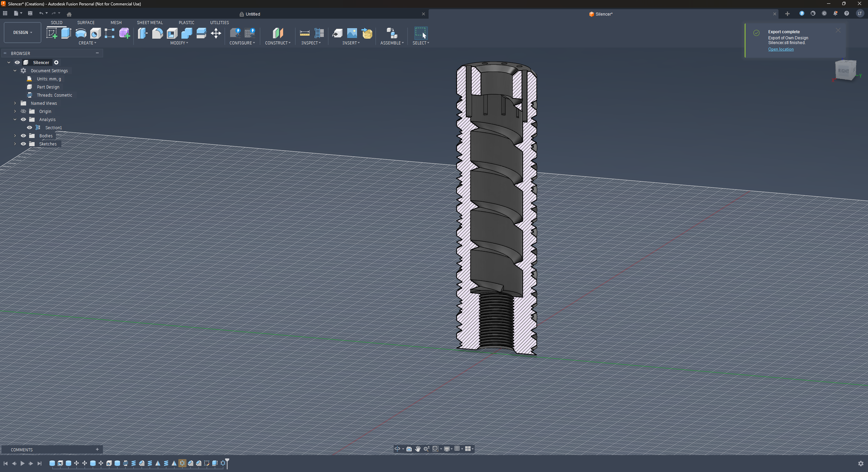
Task: Choose the Fillet tool in Modify
Action: 157,33
